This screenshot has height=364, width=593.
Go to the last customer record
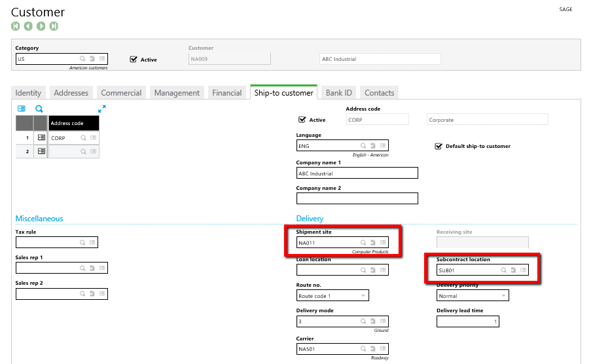[54, 26]
